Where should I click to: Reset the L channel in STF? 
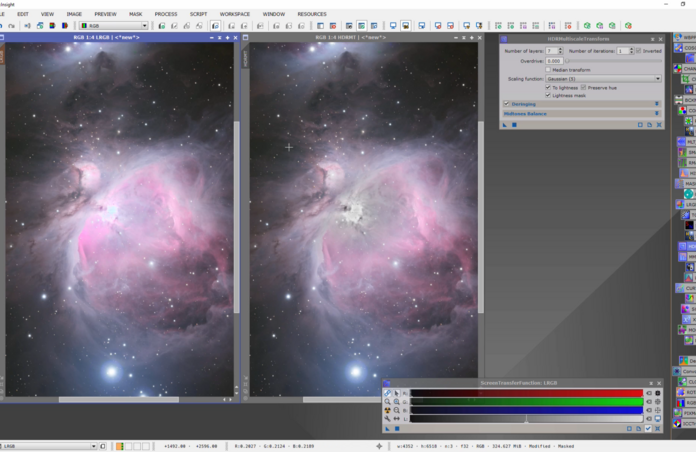pos(649,418)
